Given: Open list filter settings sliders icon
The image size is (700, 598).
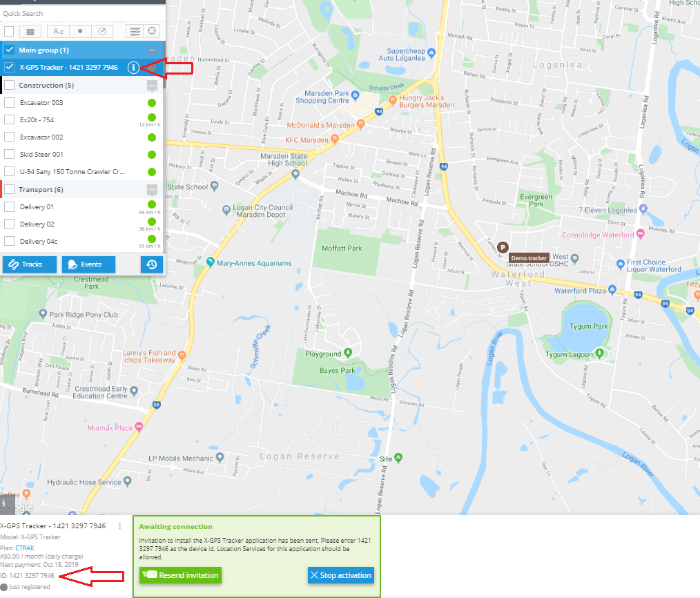Looking at the screenshot, I should [135, 31].
